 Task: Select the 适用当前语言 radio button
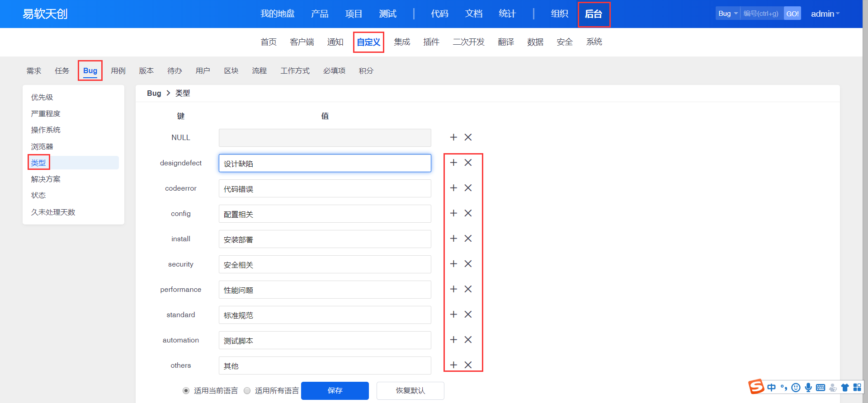[x=186, y=391]
